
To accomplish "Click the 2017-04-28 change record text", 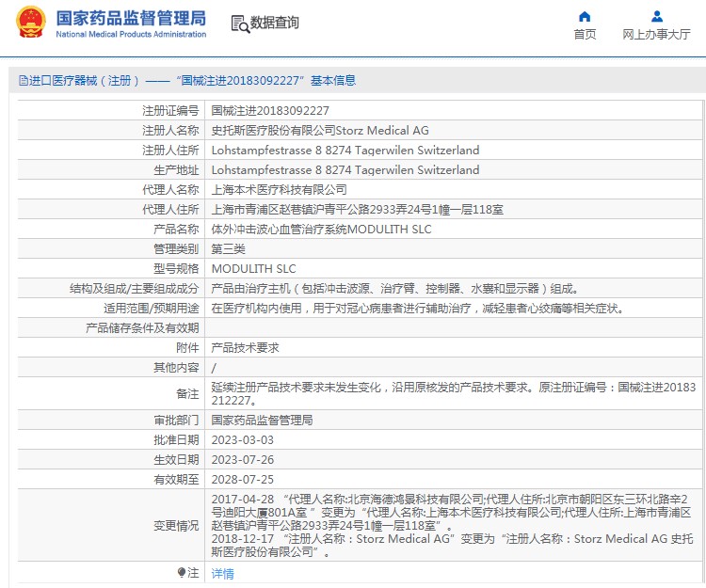I will 451,513.
